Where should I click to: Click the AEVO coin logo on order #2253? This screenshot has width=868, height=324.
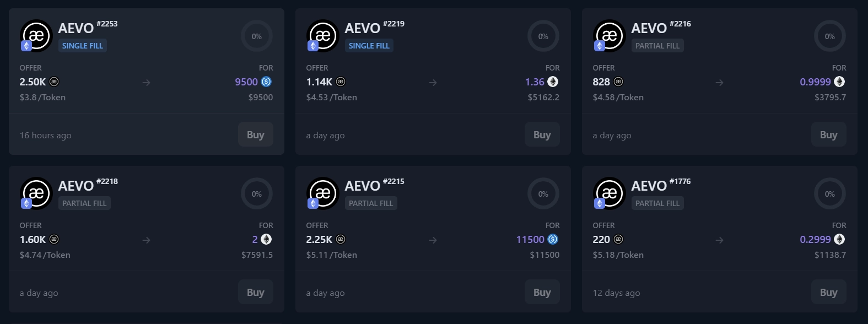[36, 36]
